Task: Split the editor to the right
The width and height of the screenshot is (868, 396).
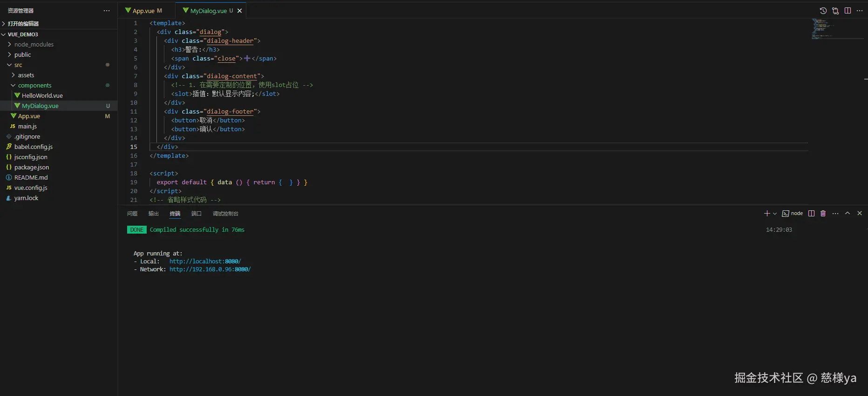Action: tap(848, 11)
